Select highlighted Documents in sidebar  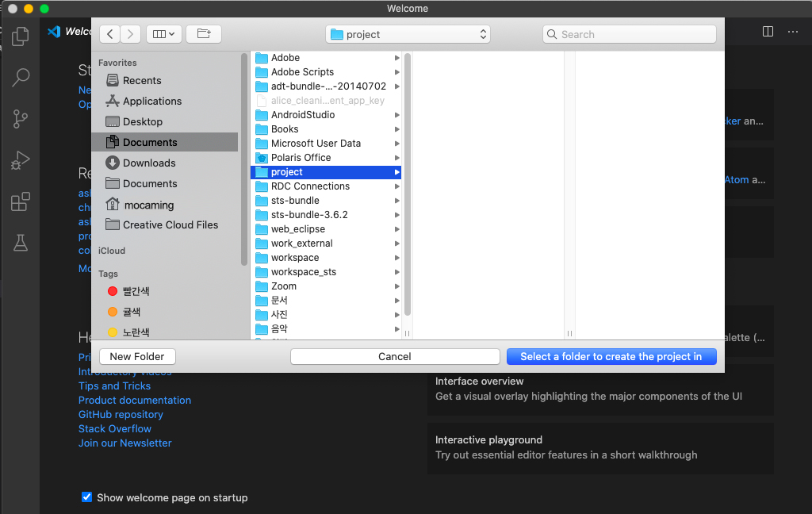click(x=165, y=142)
